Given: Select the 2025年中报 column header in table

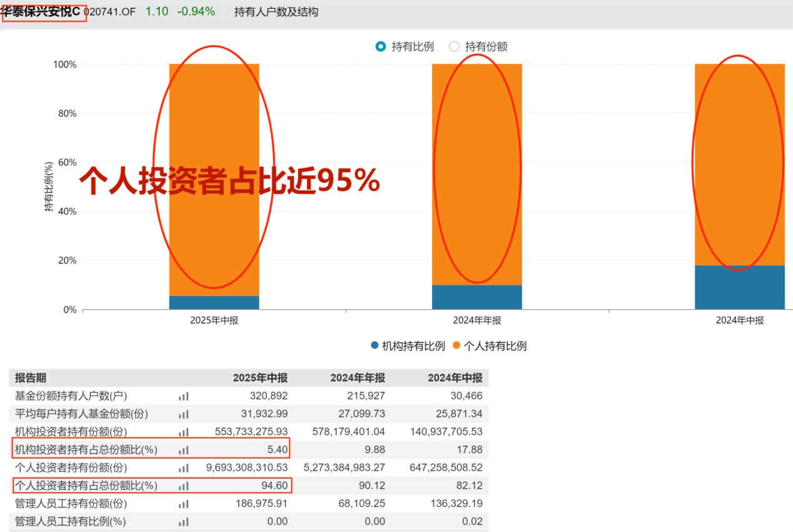Looking at the screenshot, I should point(260,378).
